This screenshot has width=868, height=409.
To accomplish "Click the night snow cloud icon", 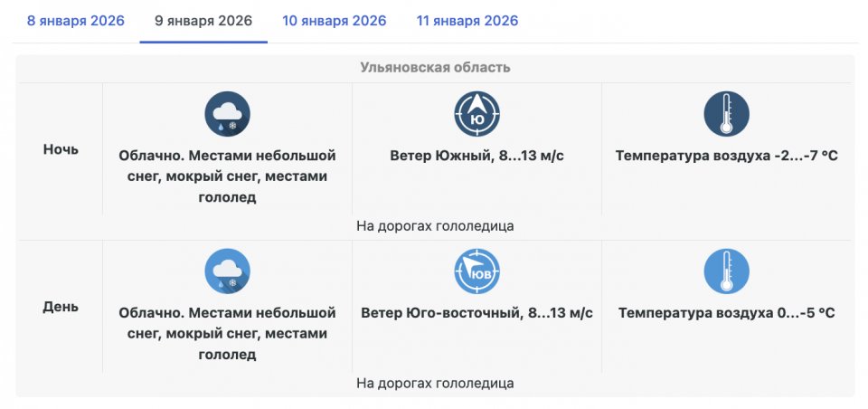I will click(227, 114).
